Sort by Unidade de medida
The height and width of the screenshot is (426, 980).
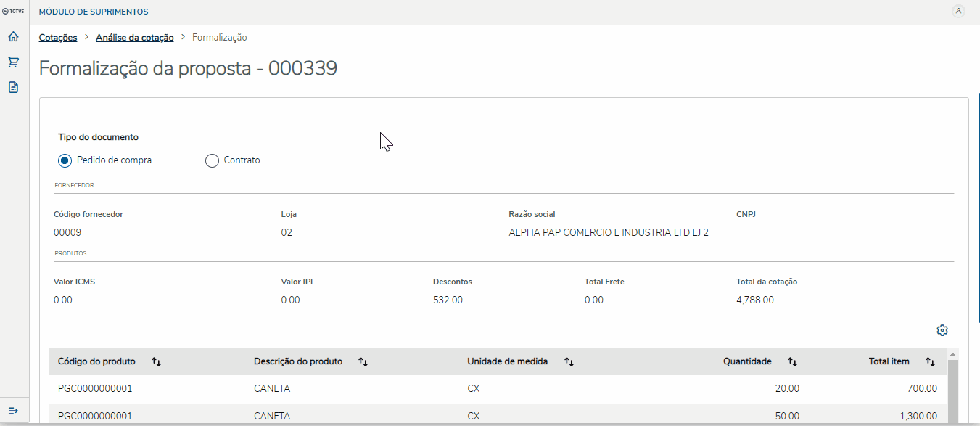[569, 361]
